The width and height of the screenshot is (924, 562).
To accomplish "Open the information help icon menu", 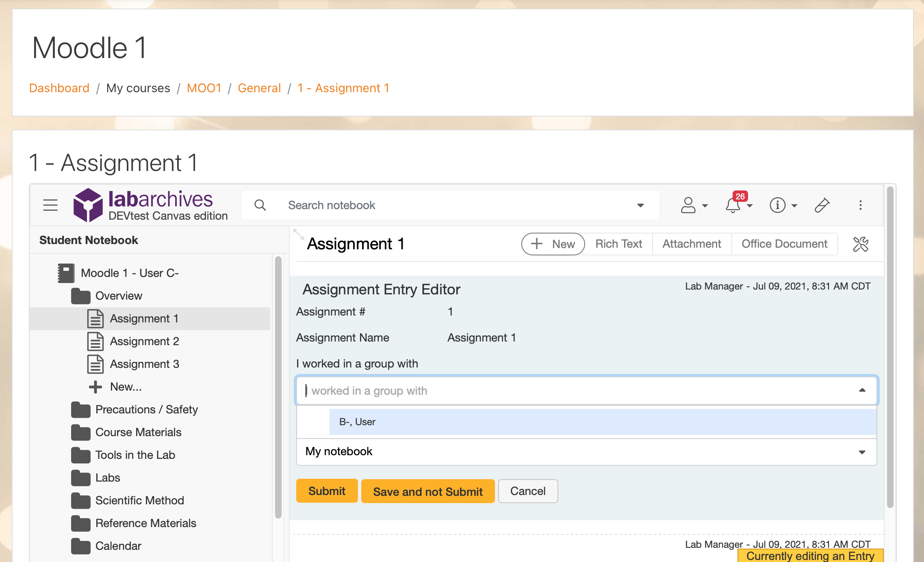I will (x=777, y=205).
